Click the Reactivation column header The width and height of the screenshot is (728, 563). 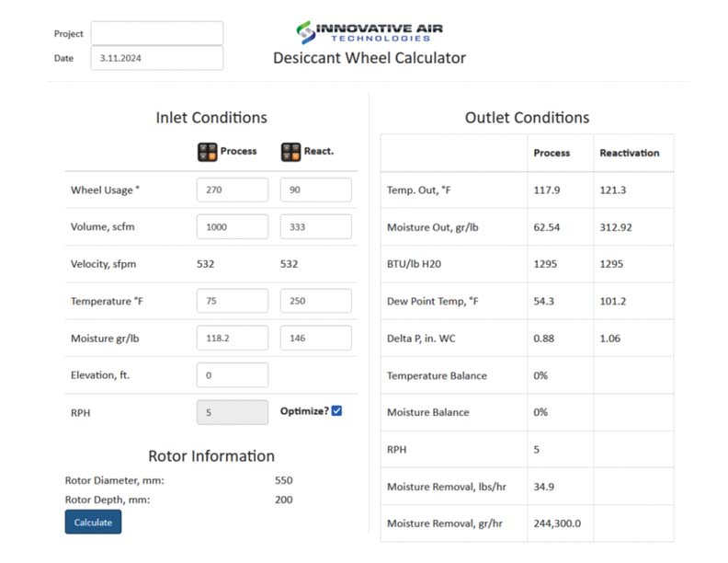point(629,153)
